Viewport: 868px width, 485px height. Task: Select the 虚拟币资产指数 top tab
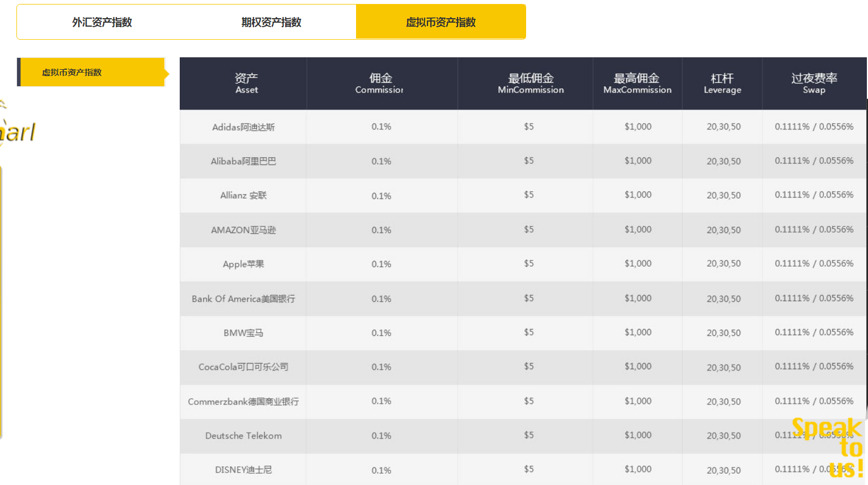pyautogui.click(x=441, y=22)
